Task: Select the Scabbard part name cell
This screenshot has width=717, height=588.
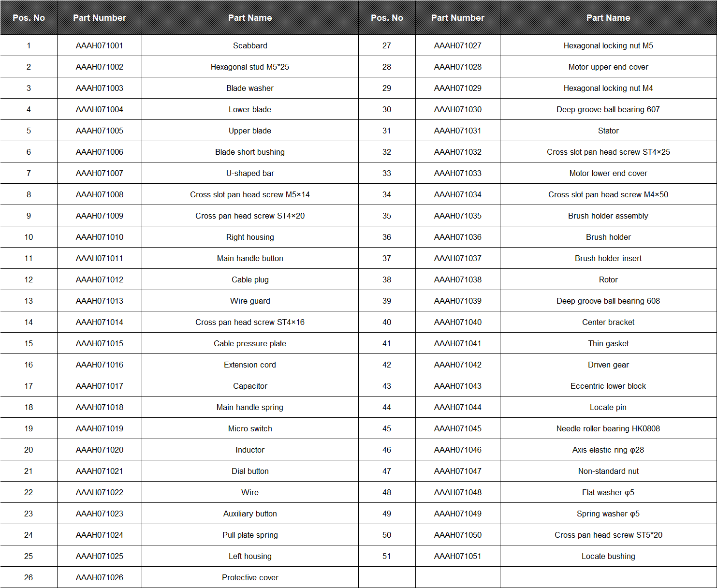Action: [x=250, y=45]
